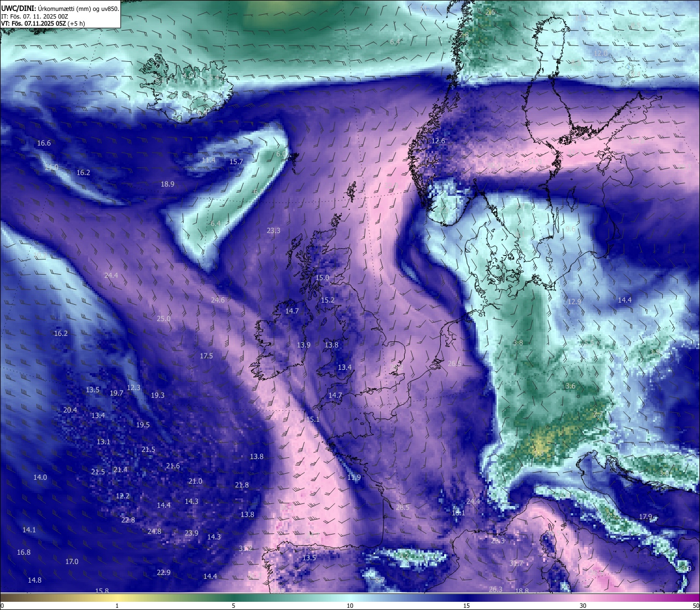
Task: Click the 10 tick on the color scale
Action: (x=350, y=606)
